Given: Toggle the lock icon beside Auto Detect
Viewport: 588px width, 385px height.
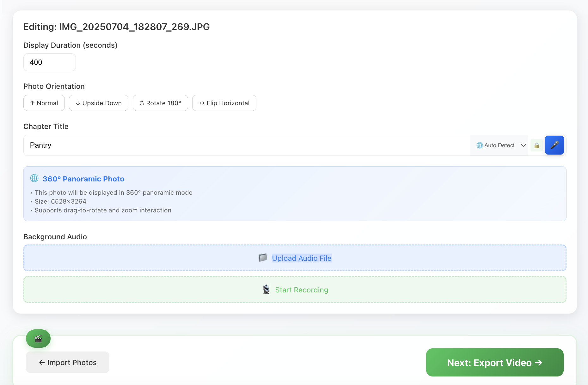Looking at the screenshot, I should pos(536,145).
